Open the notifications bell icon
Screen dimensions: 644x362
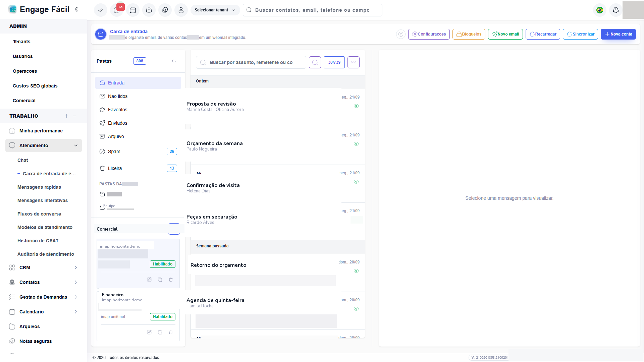616,10
